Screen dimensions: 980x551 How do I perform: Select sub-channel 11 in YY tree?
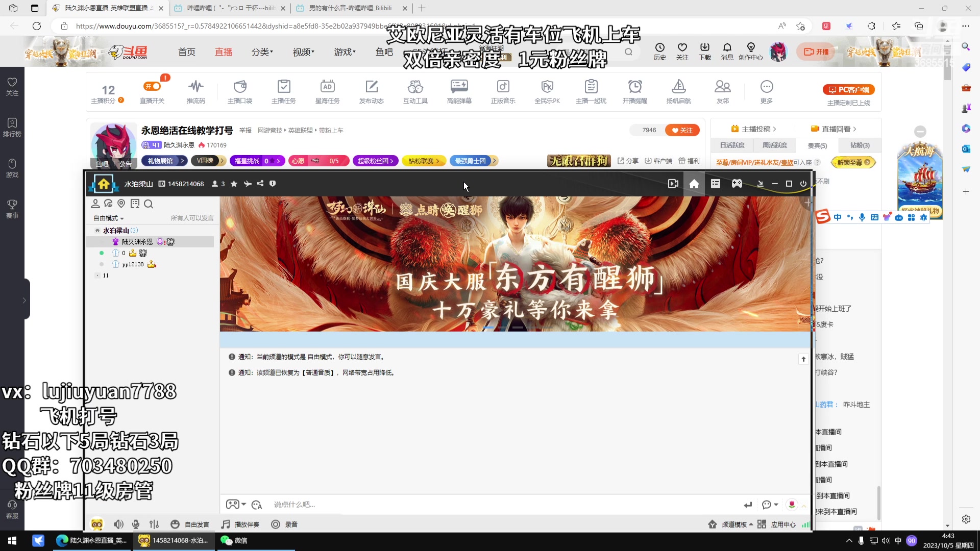[106, 275]
